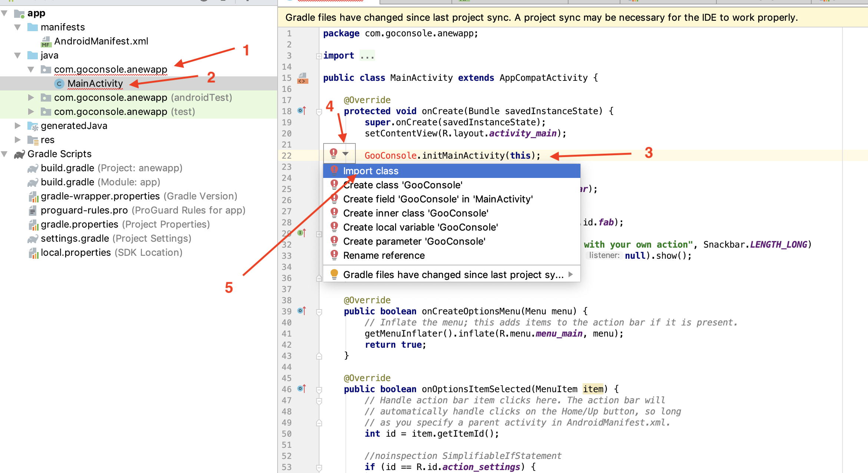Click the Gradle Scripts elephant icon
The width and height of the screenshot is (868, 473).
point(19,154)
